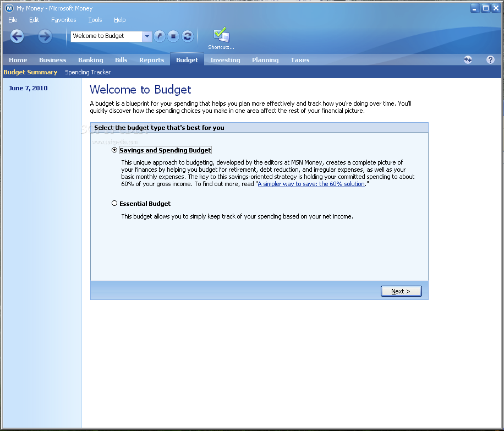Open the File menu
Screen dimensions: 504x431
[x=13, y=20]
